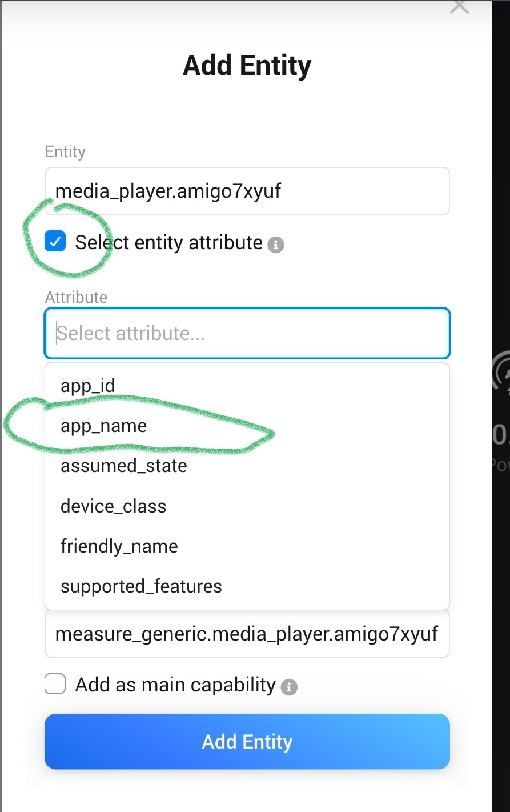Click the Entity field with media_player.amigo7xyuf
Image resolution: width=510 pixels, height=812 pixels.
(x=247, y=191)
